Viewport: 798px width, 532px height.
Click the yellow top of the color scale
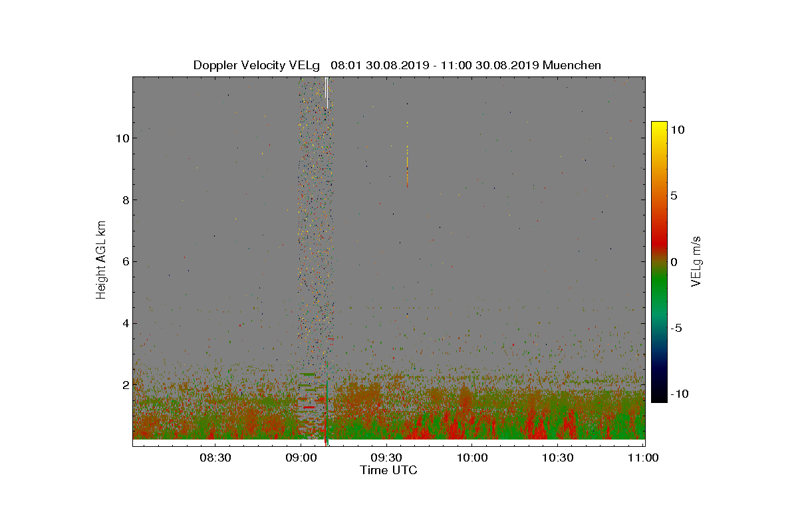[659, 128]
